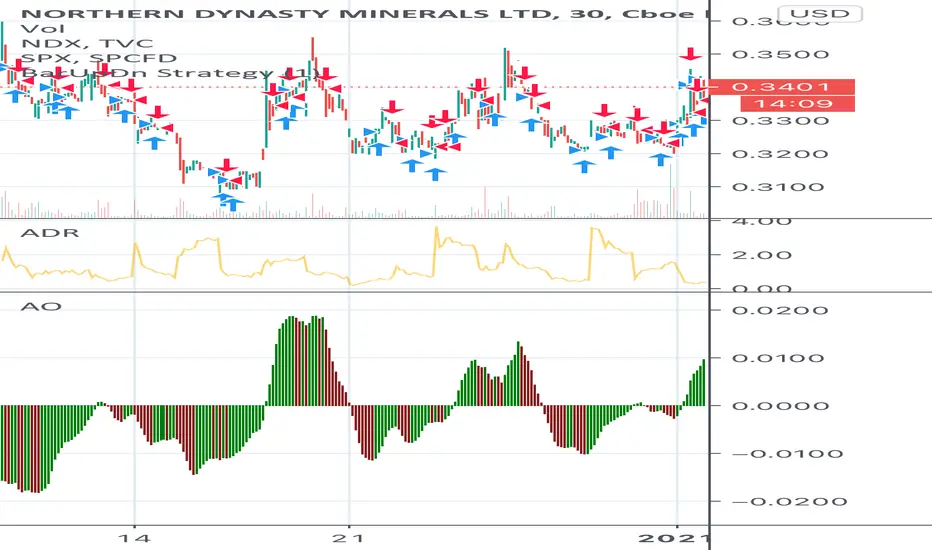932x550 pixels.
Task: Click the USD currency button
Action: click(x=820, y=13)
